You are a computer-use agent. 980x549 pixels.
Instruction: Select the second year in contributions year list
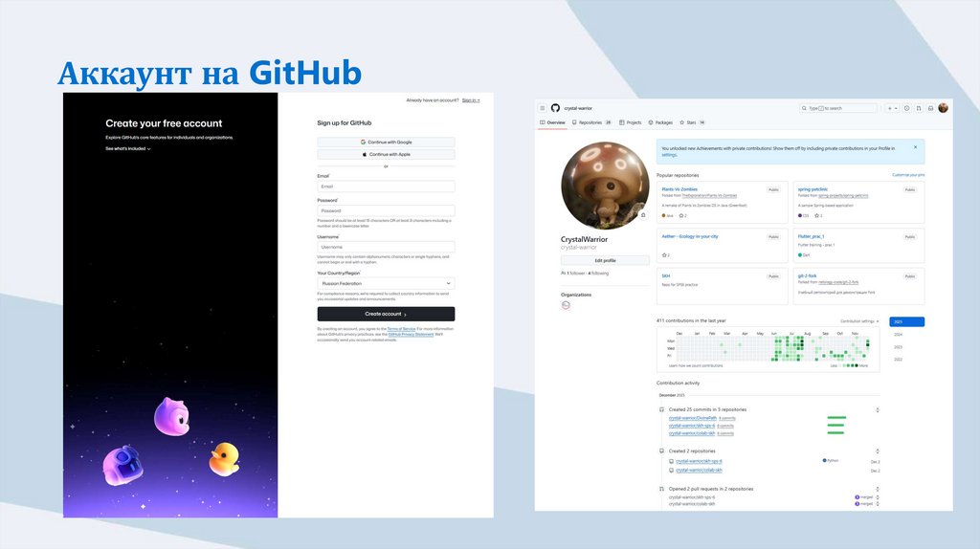tap(898, 335)
